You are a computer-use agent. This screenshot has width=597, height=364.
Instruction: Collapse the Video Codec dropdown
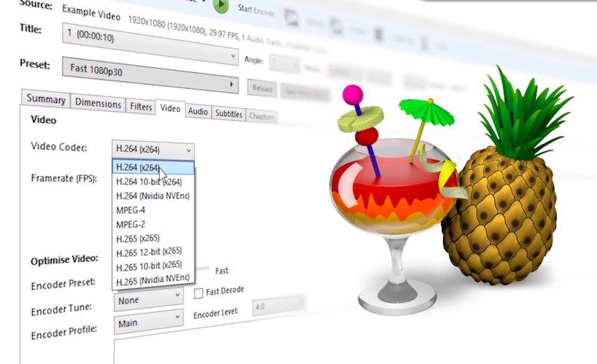pyautogui.click(x=153, y=148)
